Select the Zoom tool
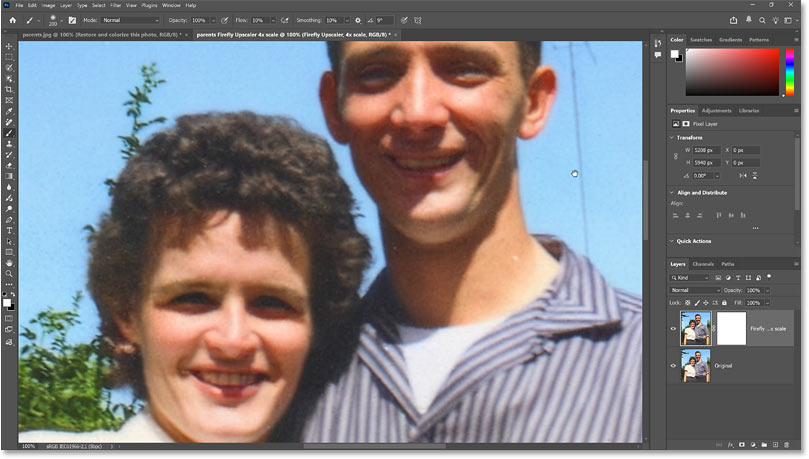 [9, 274]
